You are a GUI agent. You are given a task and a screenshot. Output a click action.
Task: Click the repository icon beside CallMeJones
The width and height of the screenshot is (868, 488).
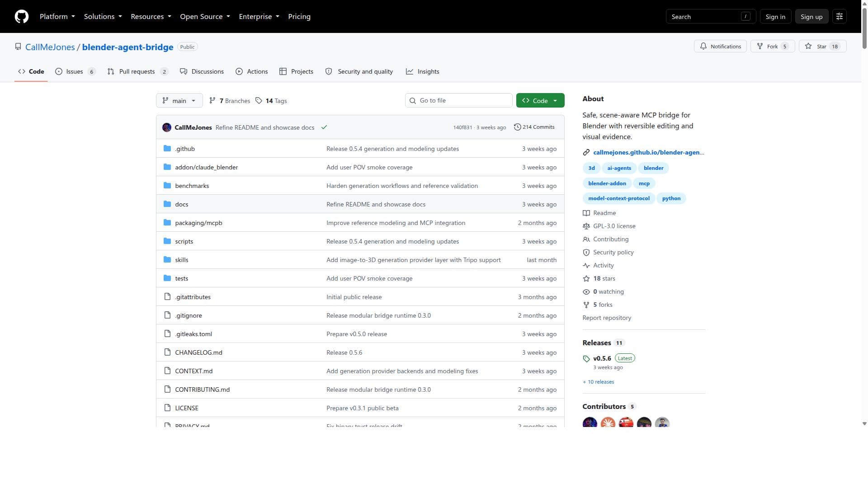pos(18,47)
